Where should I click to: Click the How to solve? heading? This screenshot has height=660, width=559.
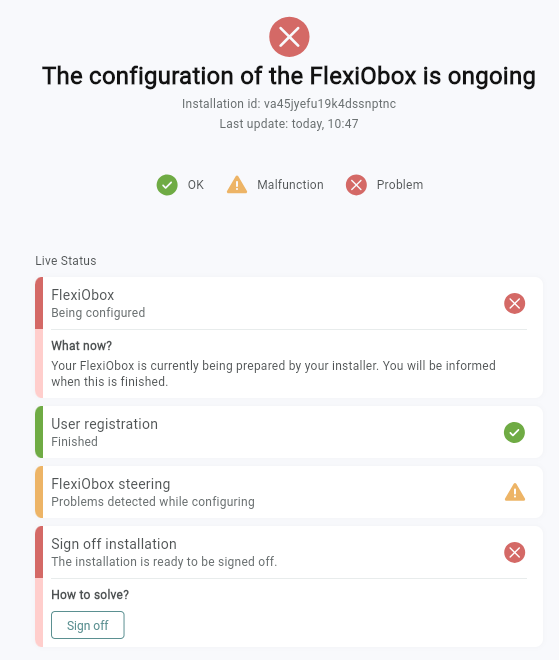click(90, 595)
